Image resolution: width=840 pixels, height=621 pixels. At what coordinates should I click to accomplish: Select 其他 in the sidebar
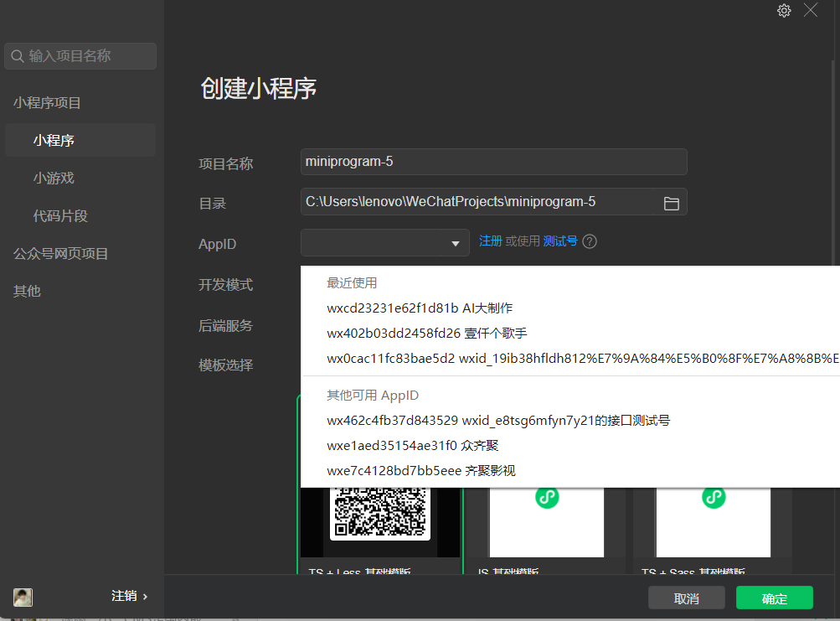pyautogui.click(x=27, y=291)
